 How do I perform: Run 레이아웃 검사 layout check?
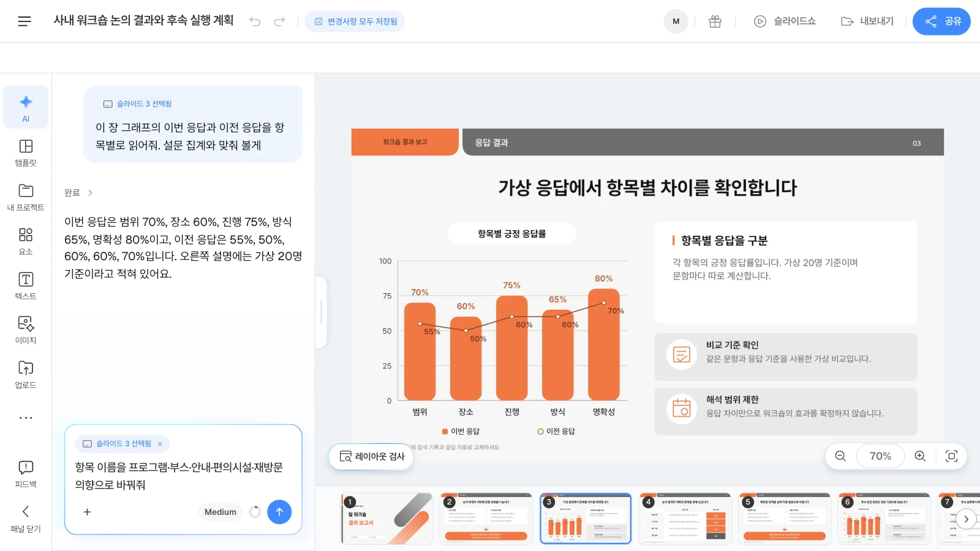coord(371,457)
